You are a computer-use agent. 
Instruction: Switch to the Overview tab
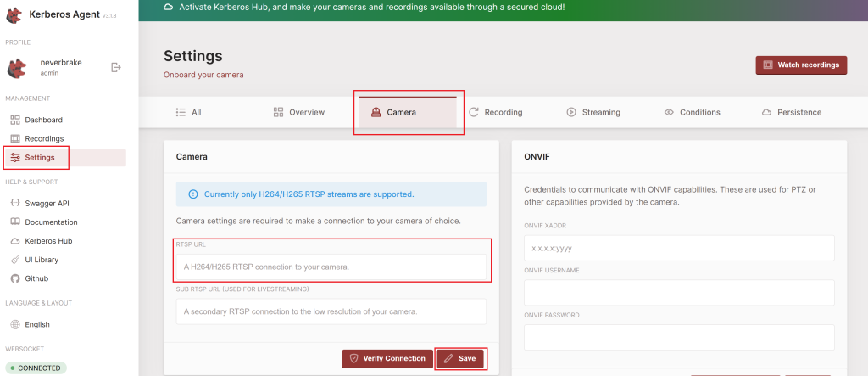[x=299, y=112]
